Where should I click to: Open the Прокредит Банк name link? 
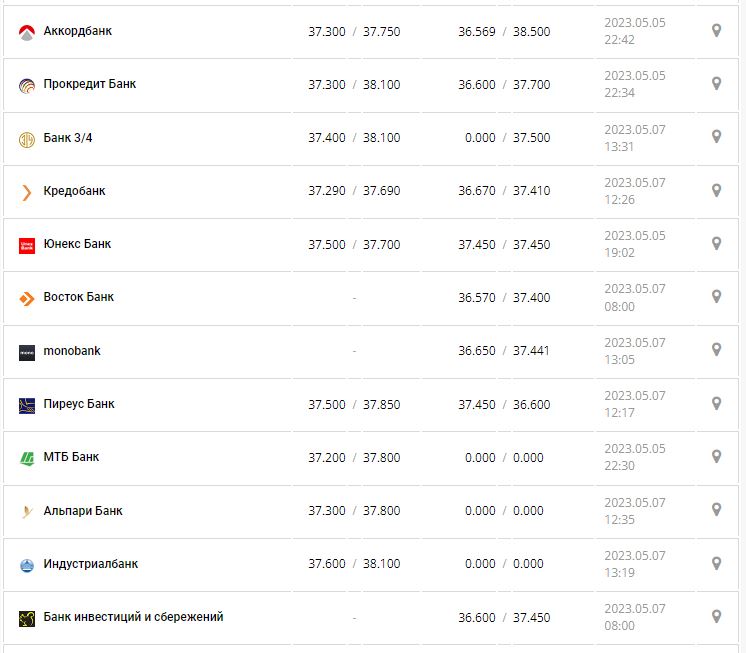click(90, 84)
